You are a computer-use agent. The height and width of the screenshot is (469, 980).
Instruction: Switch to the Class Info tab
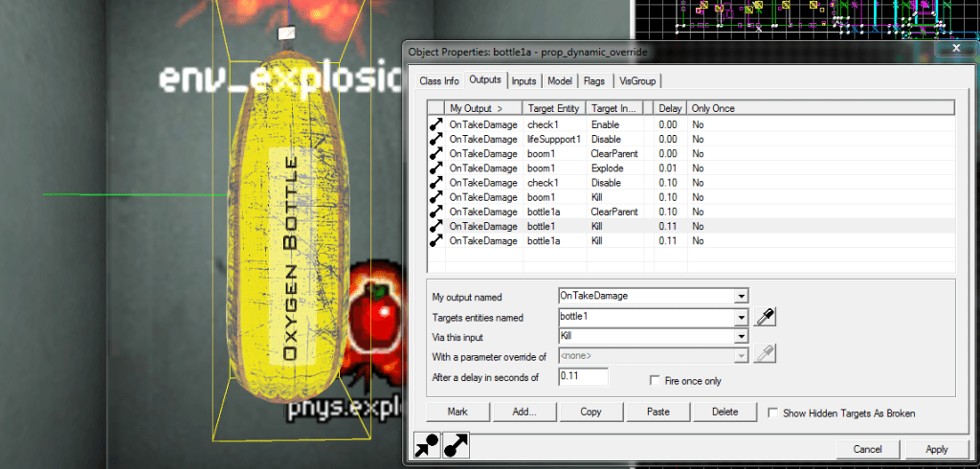click(439, 80)
